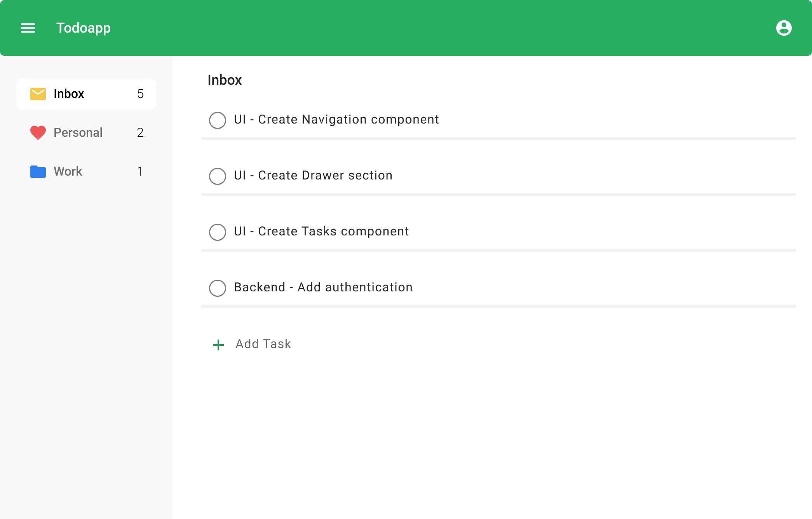812x519 pixels.
Task: Click the yellow Inbox envelope icon
Action: coord(38,94)
